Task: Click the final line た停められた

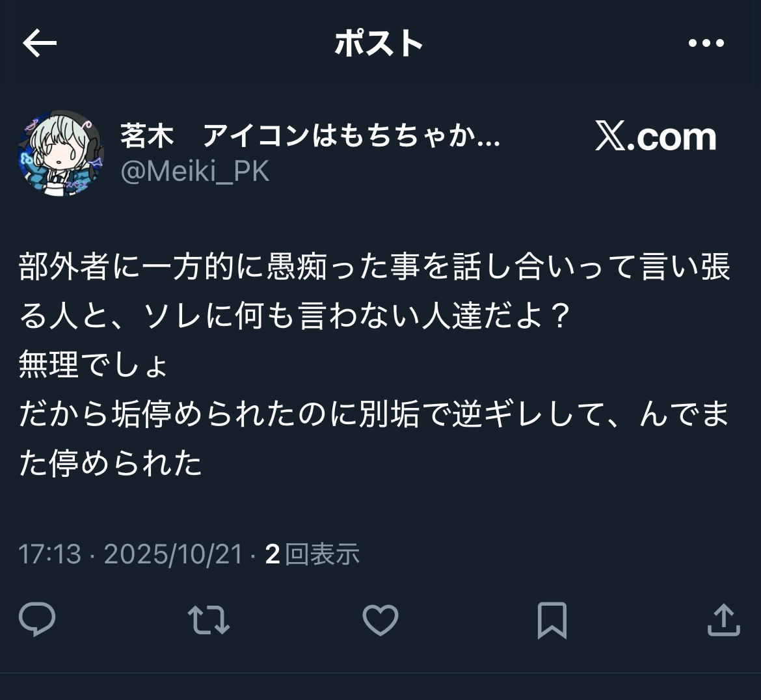Action: coord(110,463)
